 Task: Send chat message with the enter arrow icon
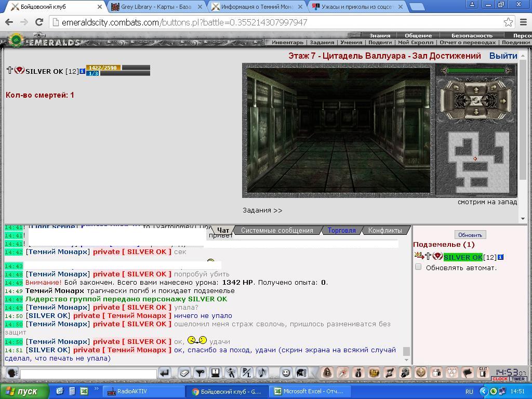(x=164, y=373)
